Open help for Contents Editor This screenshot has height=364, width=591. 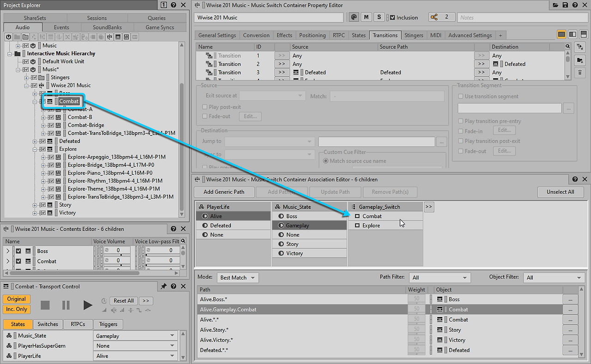tap(173, 229)
